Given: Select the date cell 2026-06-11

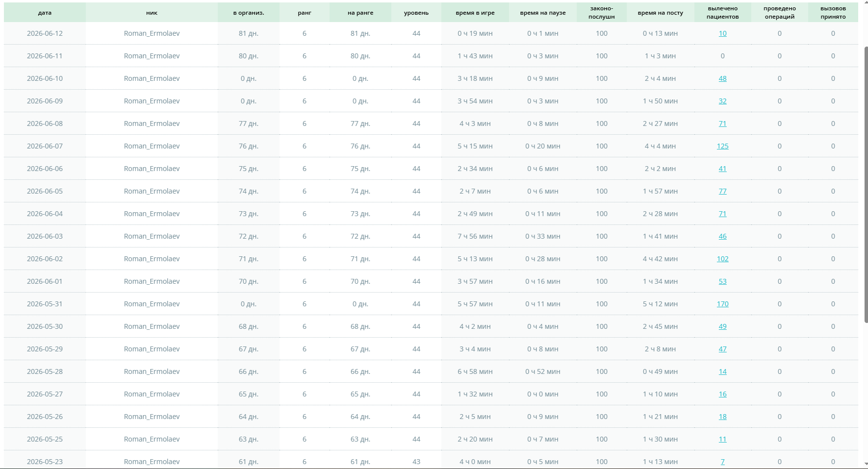Looking at the screenshot, I should point(45,56).
